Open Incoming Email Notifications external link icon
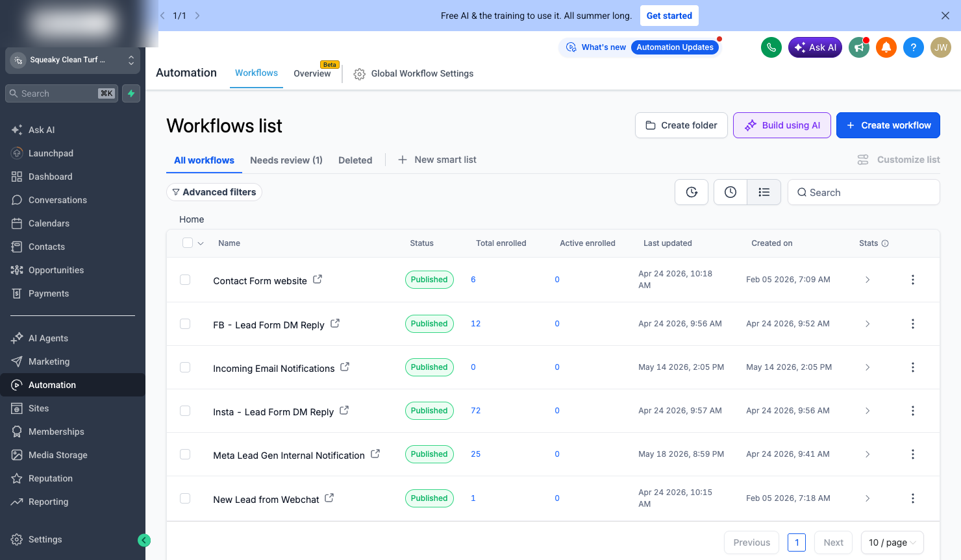Viewport: 961px width, 560px height. point(345,367)
